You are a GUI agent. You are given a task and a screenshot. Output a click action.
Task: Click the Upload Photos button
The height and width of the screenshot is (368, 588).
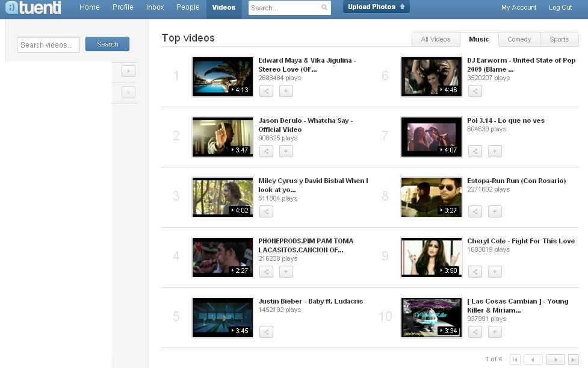point(376,7)
